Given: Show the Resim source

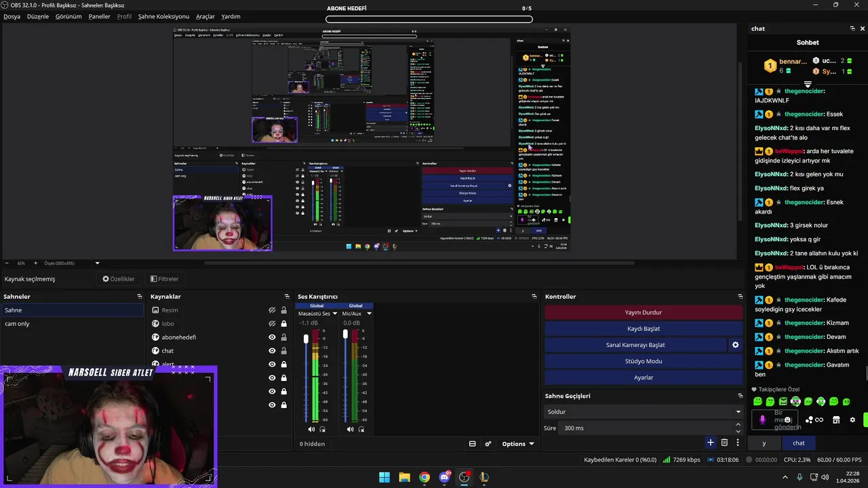Looking at the screenshot, I should point(272,310).
